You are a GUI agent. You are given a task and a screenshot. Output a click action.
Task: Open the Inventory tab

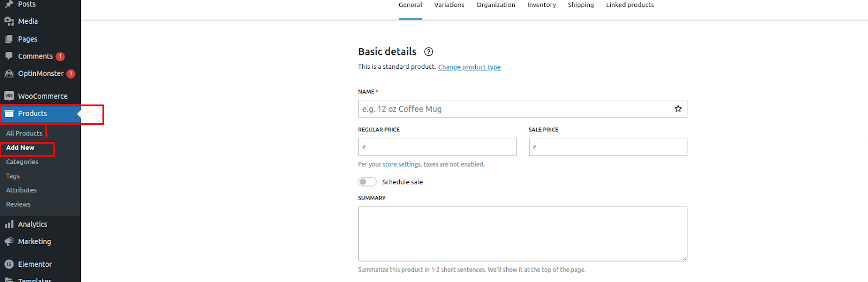pyautogui.click(x=541, y=5)
